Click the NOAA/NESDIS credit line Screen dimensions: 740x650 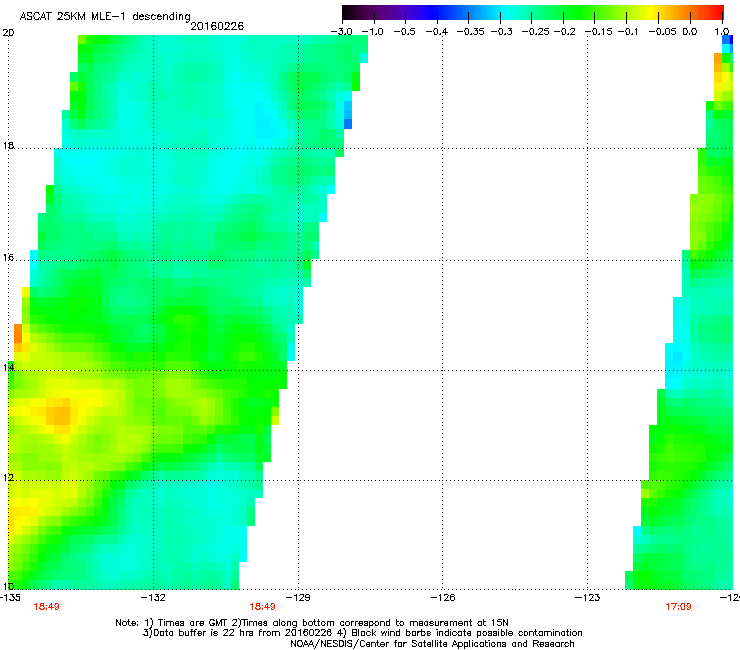pos(432,644)
